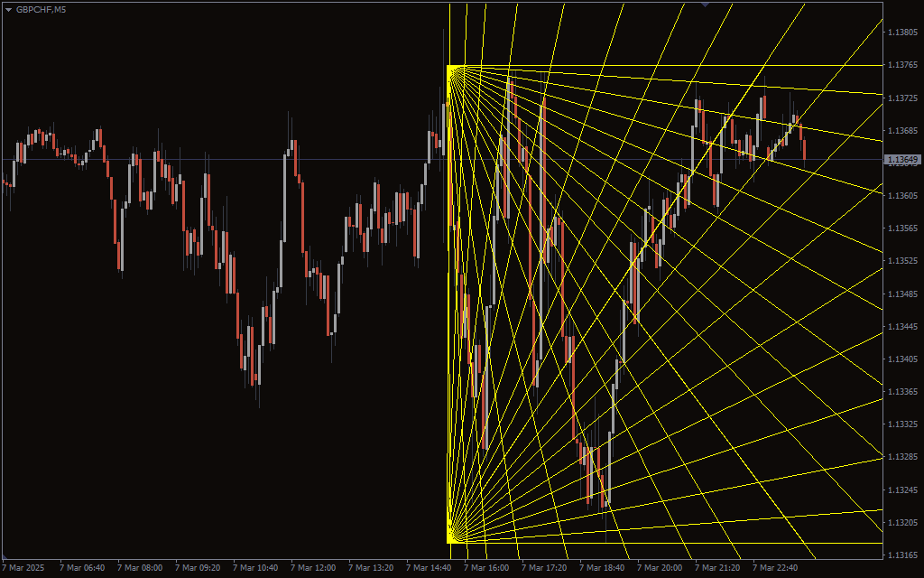Click the last red candle at the chart's right edge

(x=804, y=149)
